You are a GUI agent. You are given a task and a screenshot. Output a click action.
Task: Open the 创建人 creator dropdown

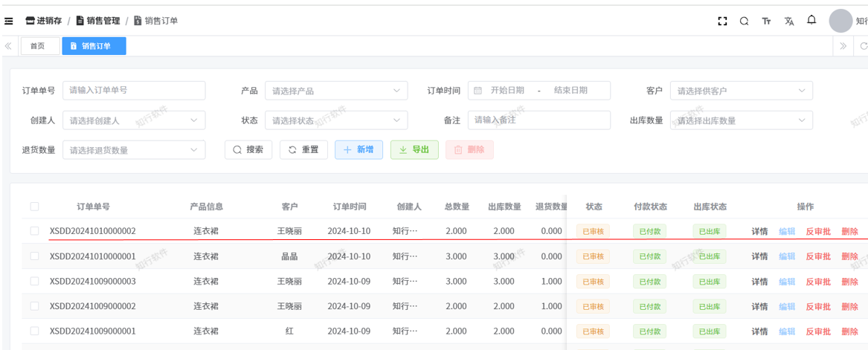point(134,120)
